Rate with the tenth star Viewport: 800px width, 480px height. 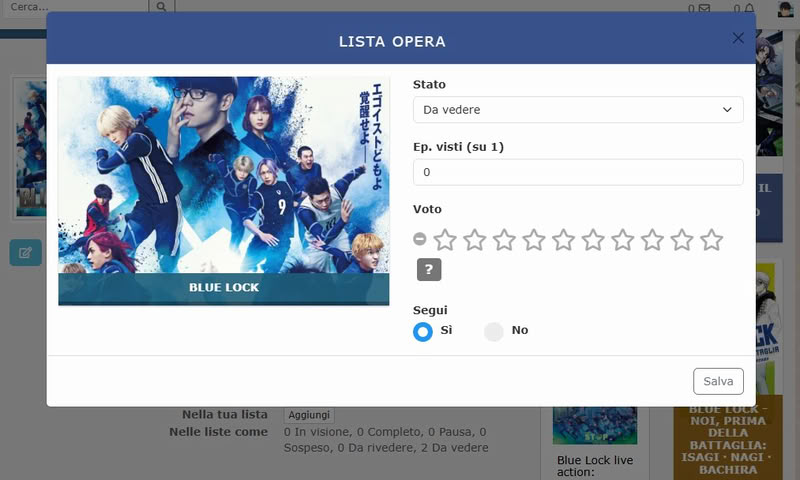[x=711, y=240]
